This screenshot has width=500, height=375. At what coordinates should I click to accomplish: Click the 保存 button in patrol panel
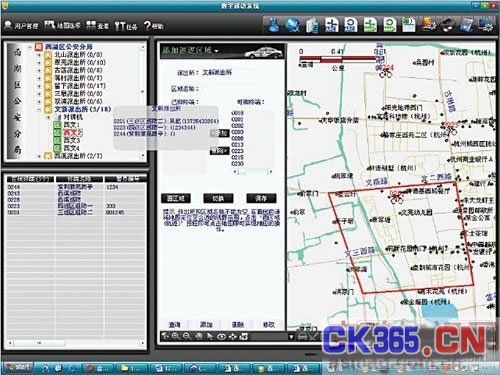261,198
